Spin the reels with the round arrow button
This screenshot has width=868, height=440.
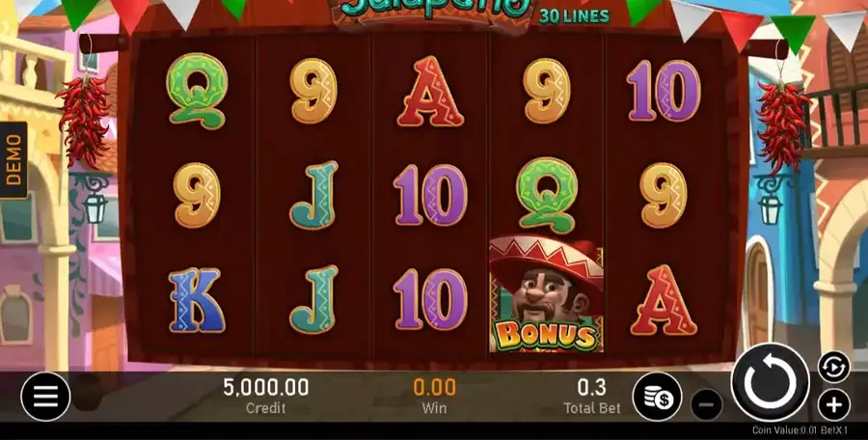pyautogui.click(x=770, y=382)
